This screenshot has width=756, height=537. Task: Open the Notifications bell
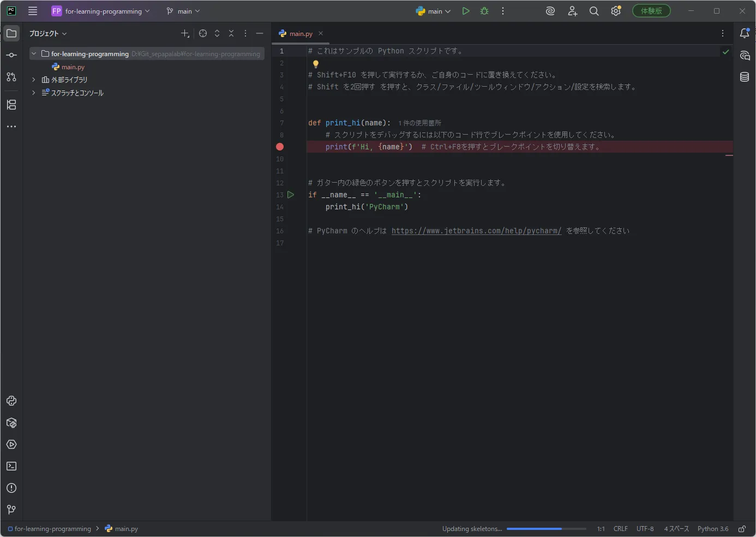pos(745,33)
